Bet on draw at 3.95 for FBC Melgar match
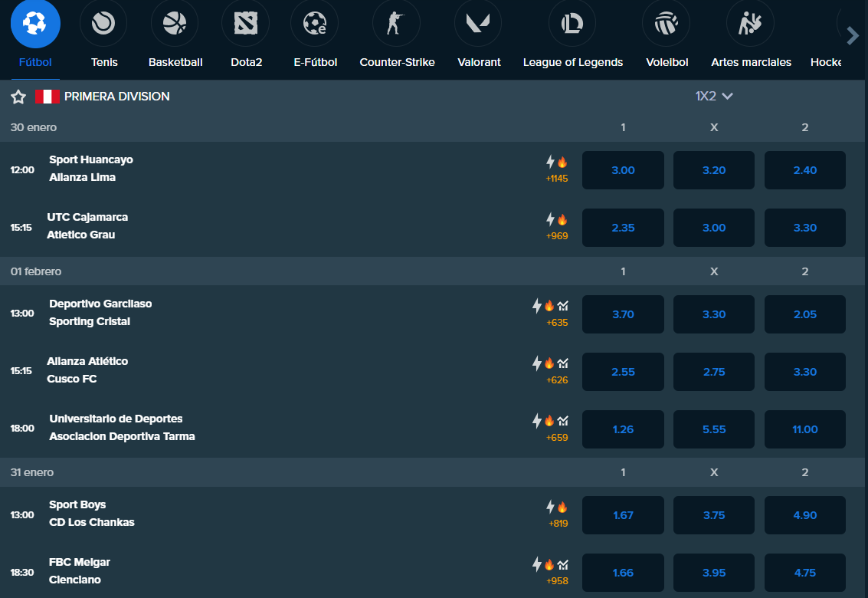The width and height of the screenshot is (868, 598). tap(713, 573)
